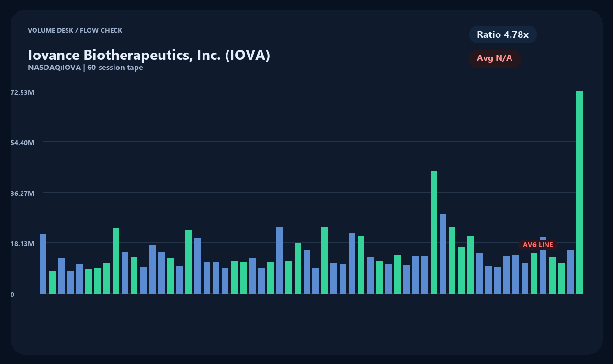Click the NASDAQ:IOVA | 60-session tape subtitle
613x364 pixels.
pyautogui.click(x=85, y=68)
